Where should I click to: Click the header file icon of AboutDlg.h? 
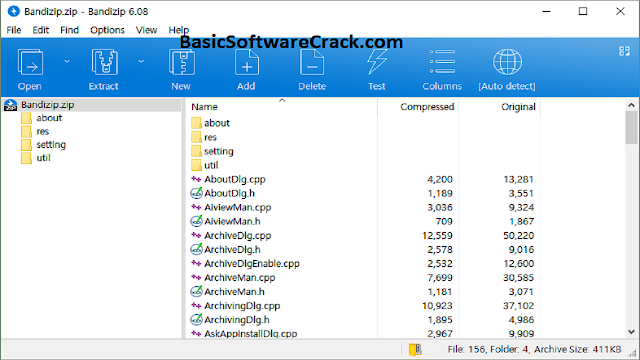pyautogui.click(x=196, y=193)
